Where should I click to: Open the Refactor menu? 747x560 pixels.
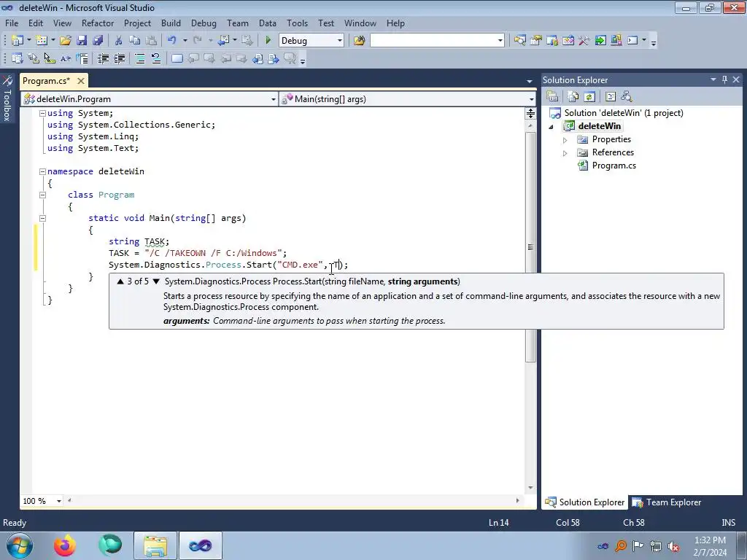(x=97, y=23)
